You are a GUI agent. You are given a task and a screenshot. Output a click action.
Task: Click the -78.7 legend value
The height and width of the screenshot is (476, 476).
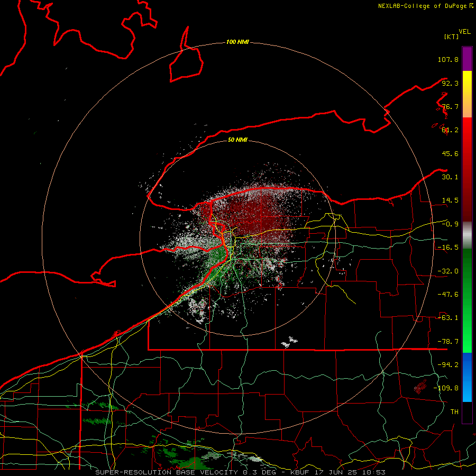click(448, 342)
